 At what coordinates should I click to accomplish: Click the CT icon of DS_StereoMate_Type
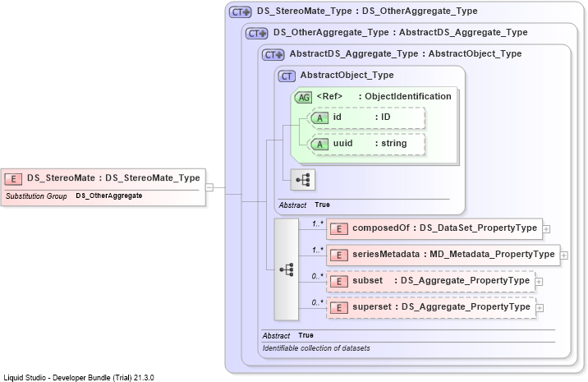[241, 12]
